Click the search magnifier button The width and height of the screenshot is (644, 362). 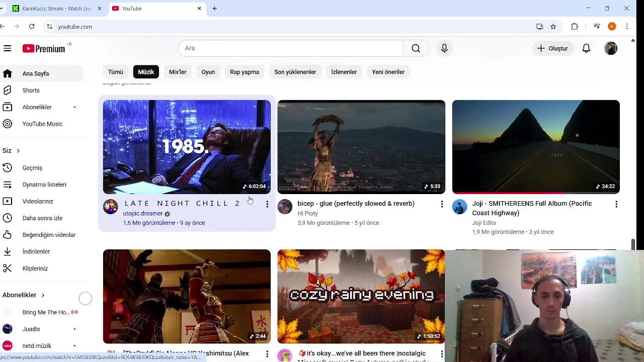pos(416,48)
